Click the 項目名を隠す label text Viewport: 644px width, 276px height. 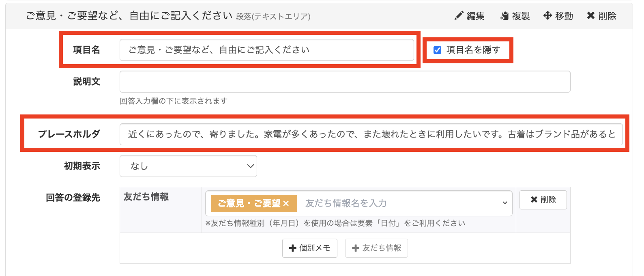(x=473, y=50)
